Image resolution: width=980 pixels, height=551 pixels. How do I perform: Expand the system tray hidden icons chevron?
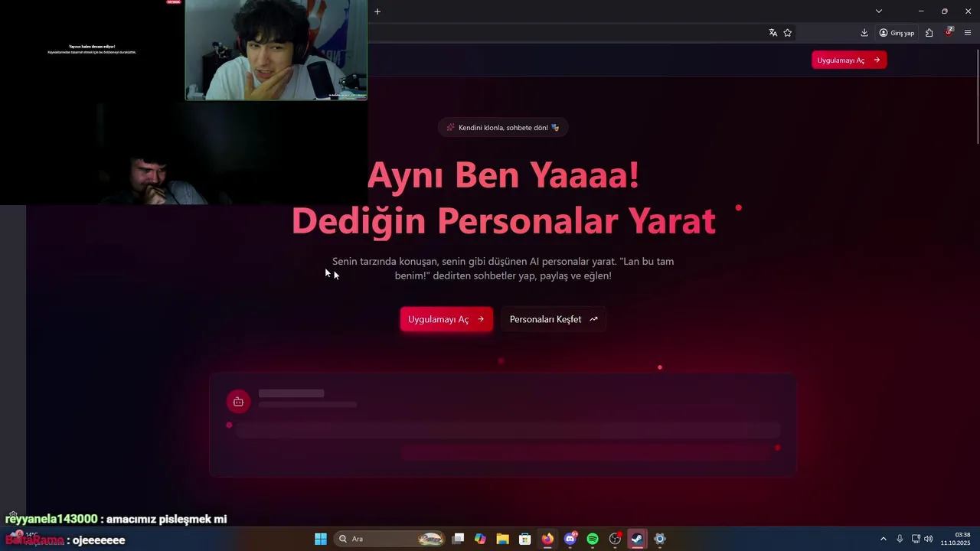(x=883, y=539)
